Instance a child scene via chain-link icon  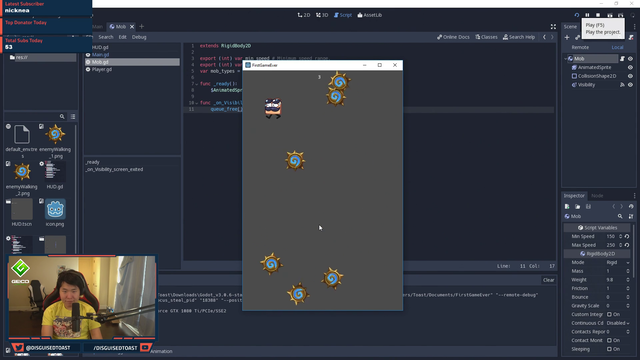[x=577, y=38]
